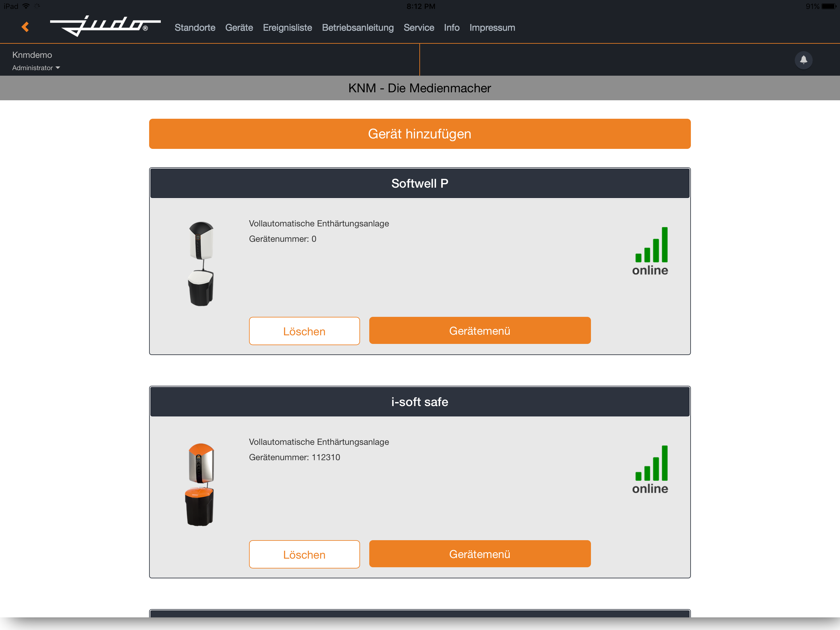
Task: Open the Ereignisliste menu
Action: click(x=287, y=28)
